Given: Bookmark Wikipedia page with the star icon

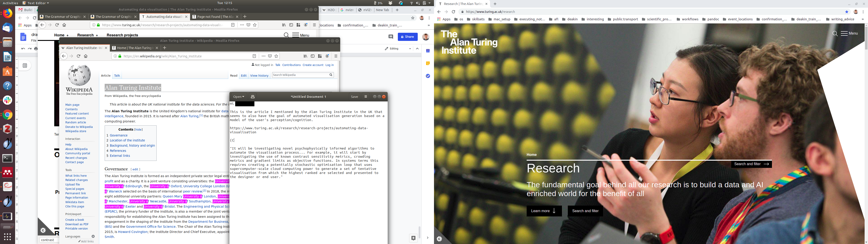Looking at the screenshot, I should coord(276,56).
